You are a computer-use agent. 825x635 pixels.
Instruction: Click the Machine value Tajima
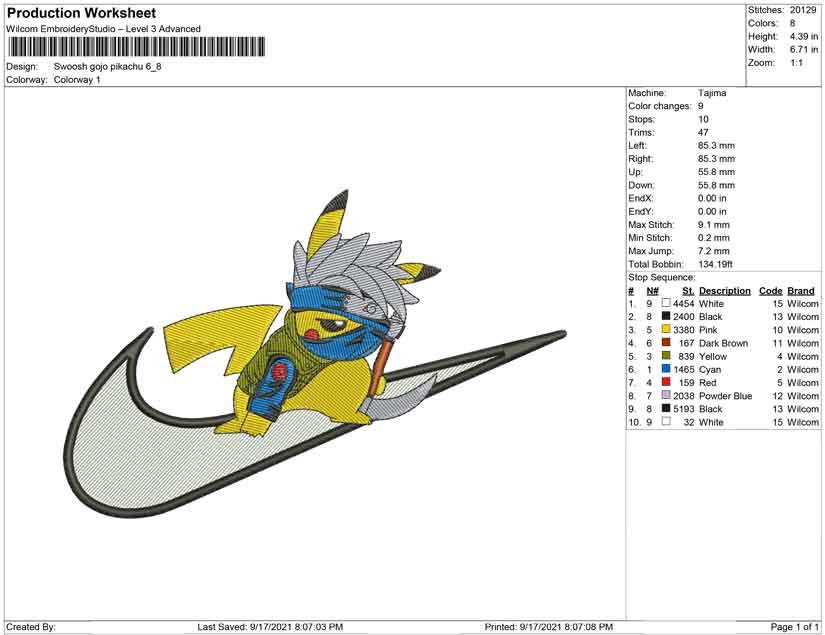pos(712,93)
